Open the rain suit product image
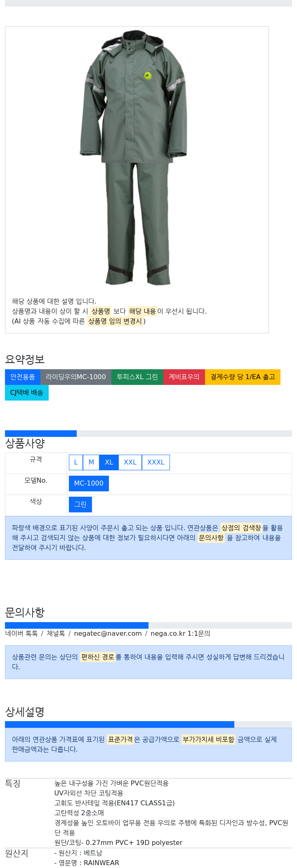The height and width of the screenshot is (868, 297). pos(133,158)
